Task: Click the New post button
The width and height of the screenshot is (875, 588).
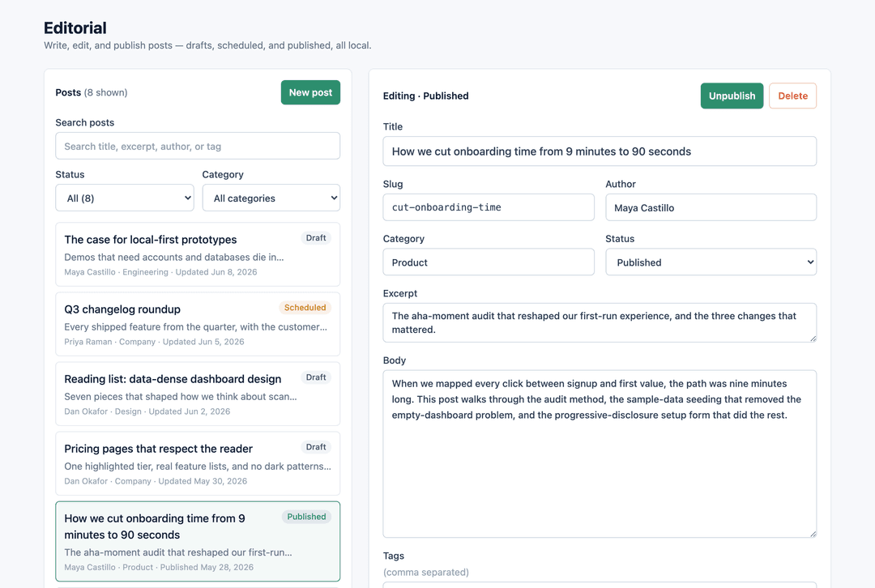Action: pos(310,92)
